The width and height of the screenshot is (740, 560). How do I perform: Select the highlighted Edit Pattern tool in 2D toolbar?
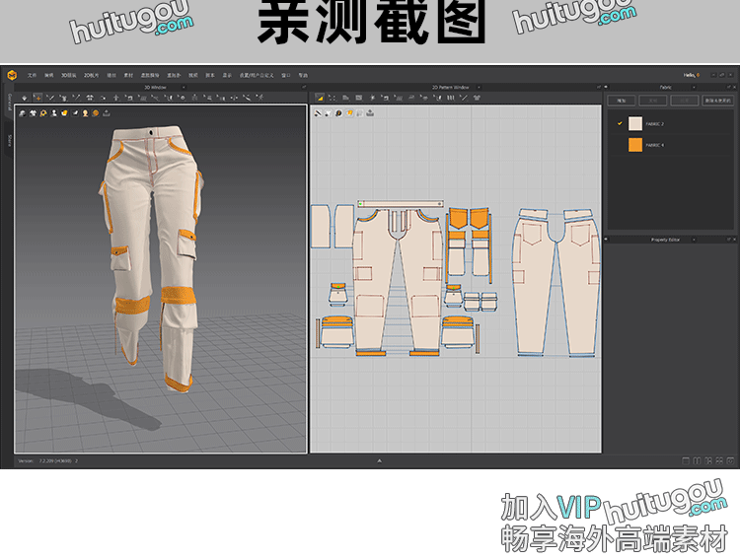(318, 98)
